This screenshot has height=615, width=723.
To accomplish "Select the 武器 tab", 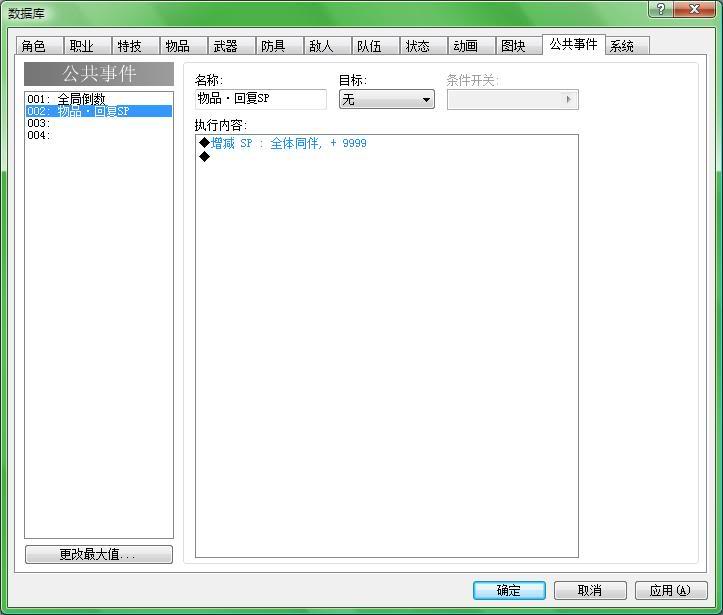I will point(231,46).
